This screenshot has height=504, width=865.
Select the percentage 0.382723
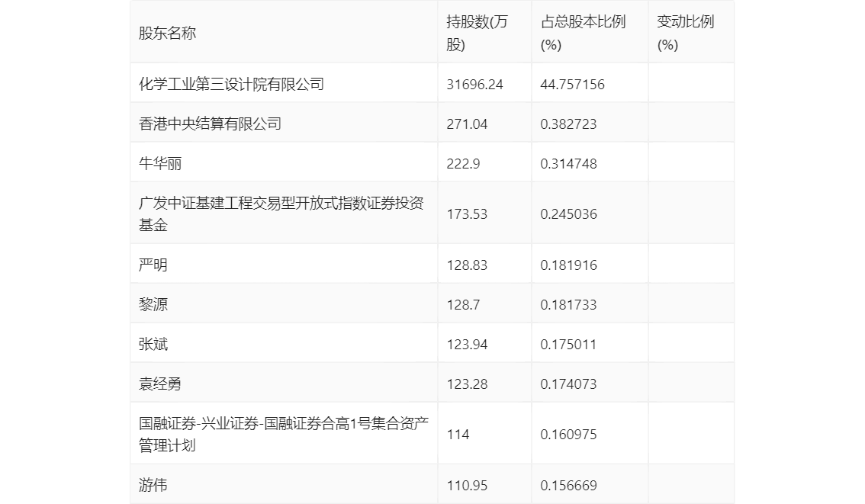point(569,124)
